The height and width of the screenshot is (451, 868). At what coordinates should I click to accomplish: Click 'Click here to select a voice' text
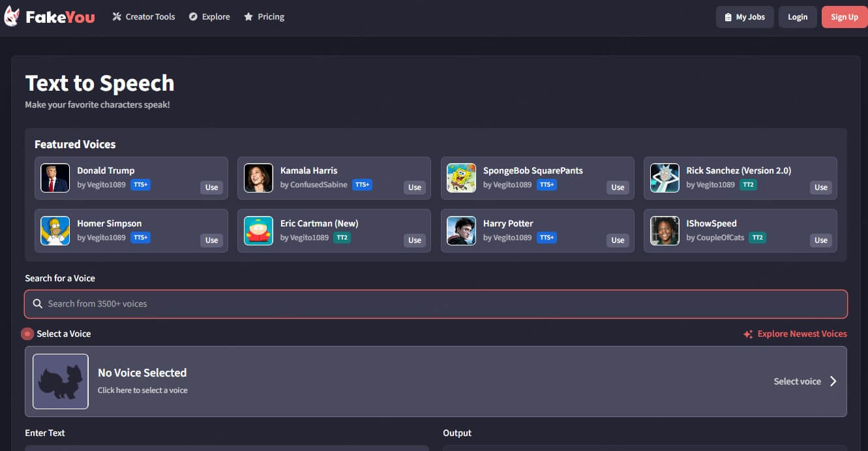point(143,390)
